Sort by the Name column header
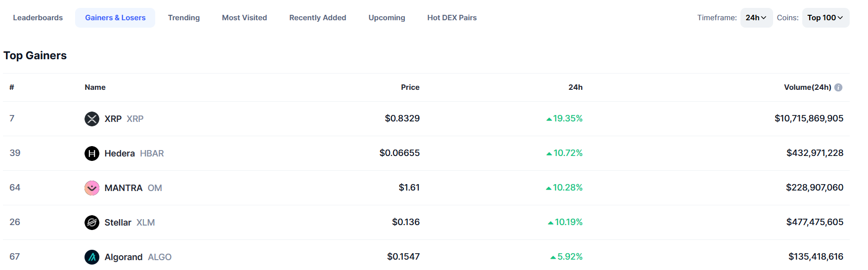868x270 pixels. tap(95, 87)
